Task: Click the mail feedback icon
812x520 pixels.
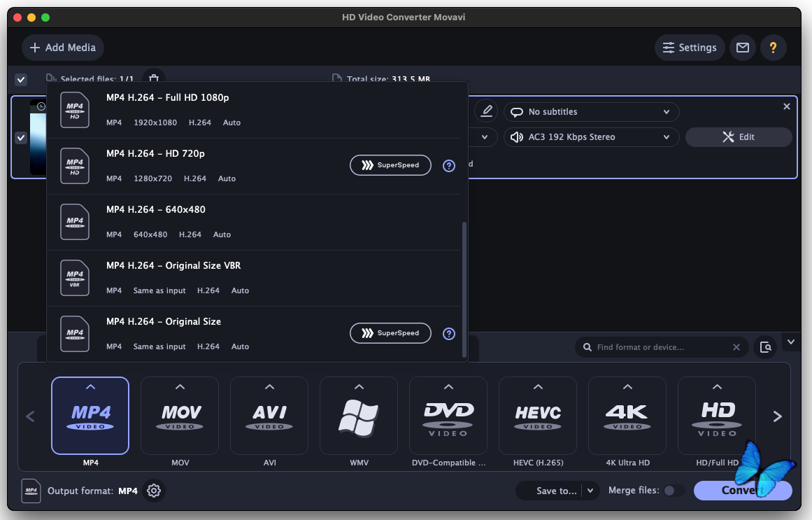Action: pos(743,48)
